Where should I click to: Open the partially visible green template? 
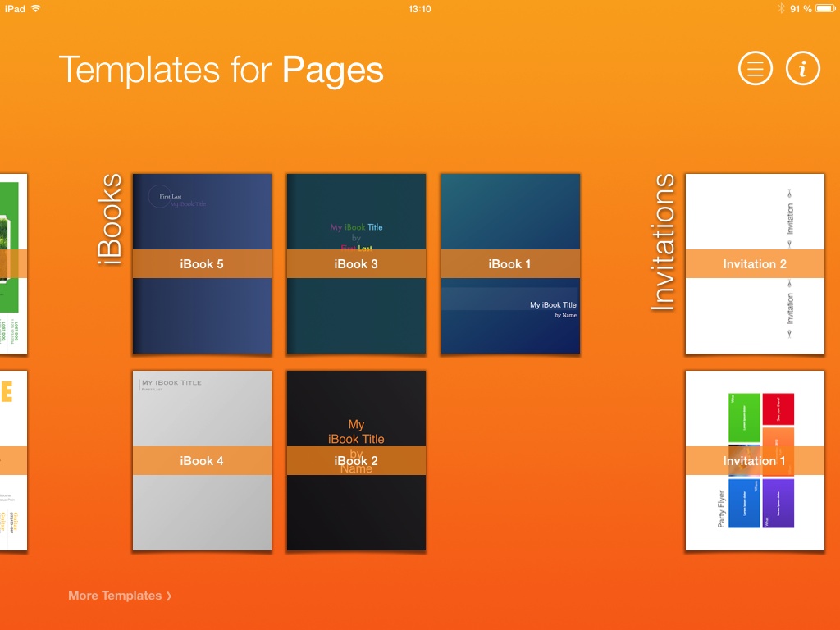[13, 264]
